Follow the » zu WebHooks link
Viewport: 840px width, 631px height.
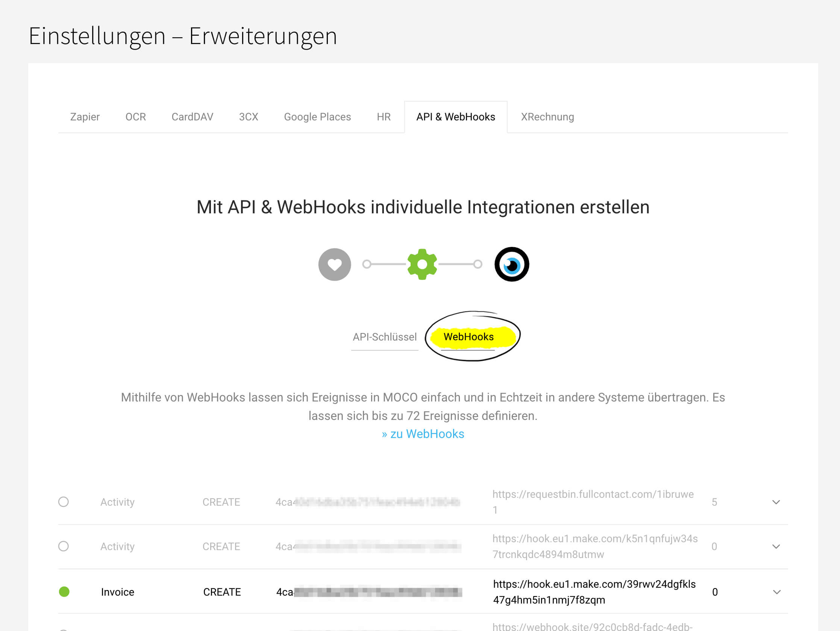pyautogui.click(x=423, y=434)
